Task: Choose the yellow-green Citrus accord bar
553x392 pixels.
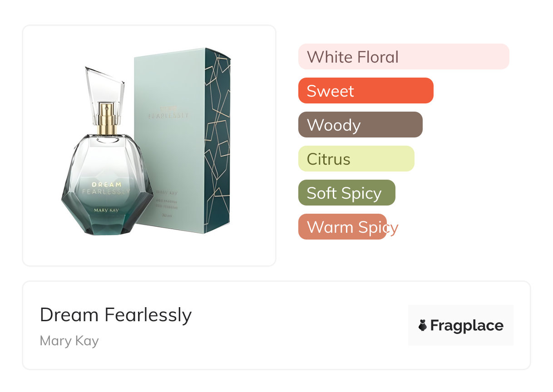Action: (x=356, y=159)
